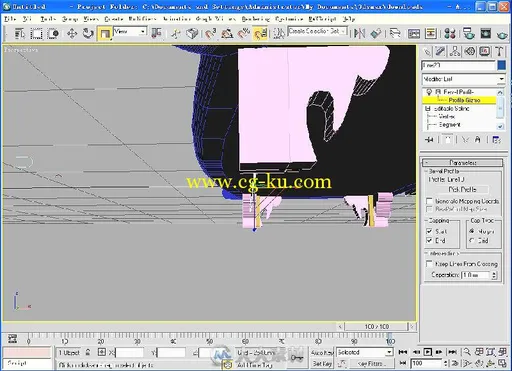This screenshot has height=371, width=512.
Task: Toggle Show End Result icon
Action: tap(447, 140)
